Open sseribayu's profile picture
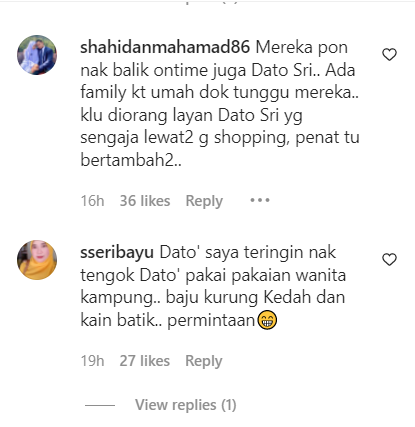Viewport: 415px width, 427px height. (x=37, y=260)
